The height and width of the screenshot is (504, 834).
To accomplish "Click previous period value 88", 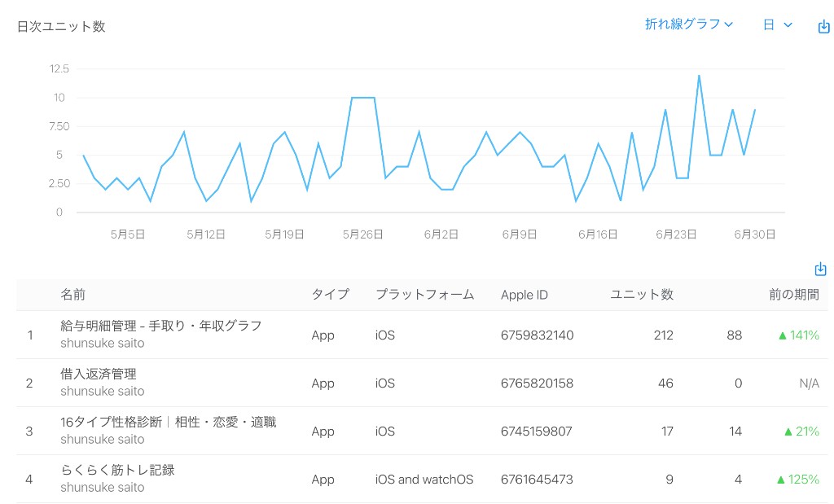I will click(734, 335).
